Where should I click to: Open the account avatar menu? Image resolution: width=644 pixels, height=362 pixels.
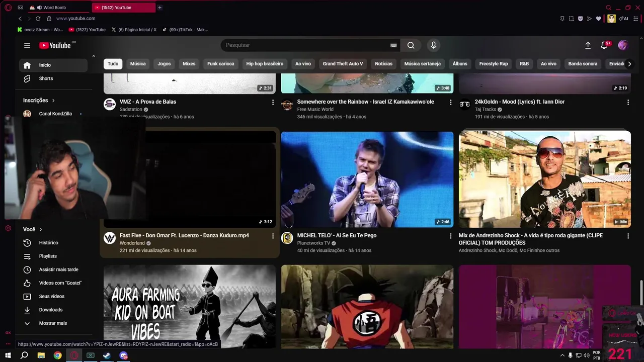coord(623,45)
